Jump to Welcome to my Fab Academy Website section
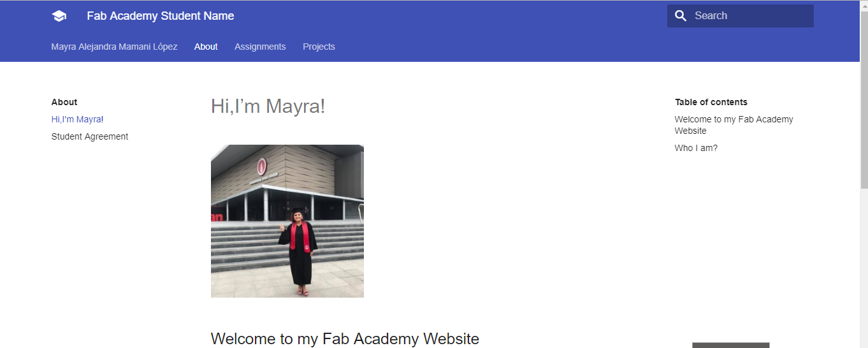 (x=734, y=125)
